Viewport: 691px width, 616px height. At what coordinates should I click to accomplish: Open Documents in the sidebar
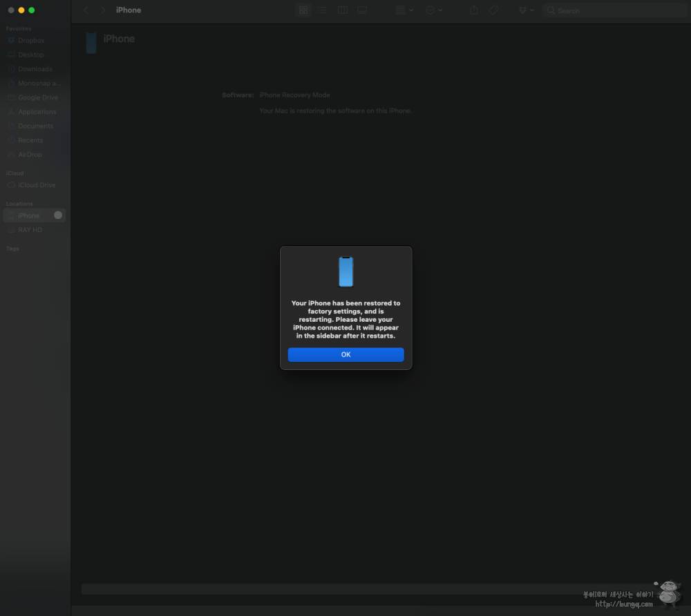(x=35, y=126)
